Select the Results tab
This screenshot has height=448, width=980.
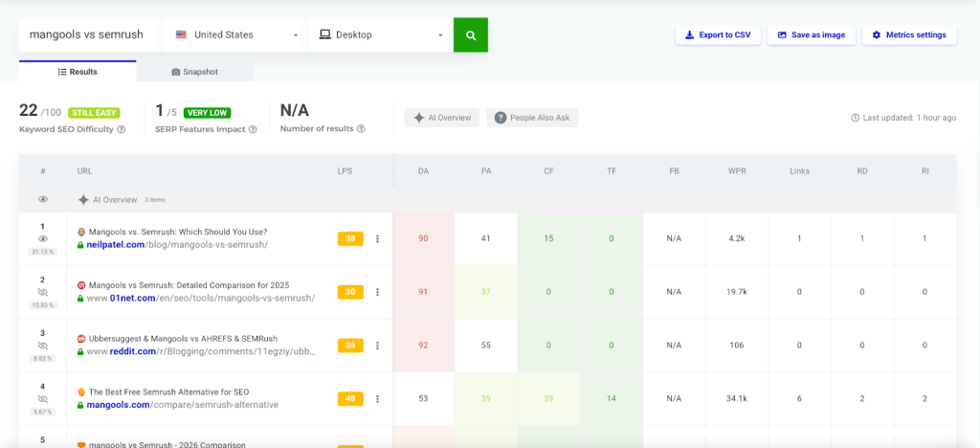tap(78, 72)
